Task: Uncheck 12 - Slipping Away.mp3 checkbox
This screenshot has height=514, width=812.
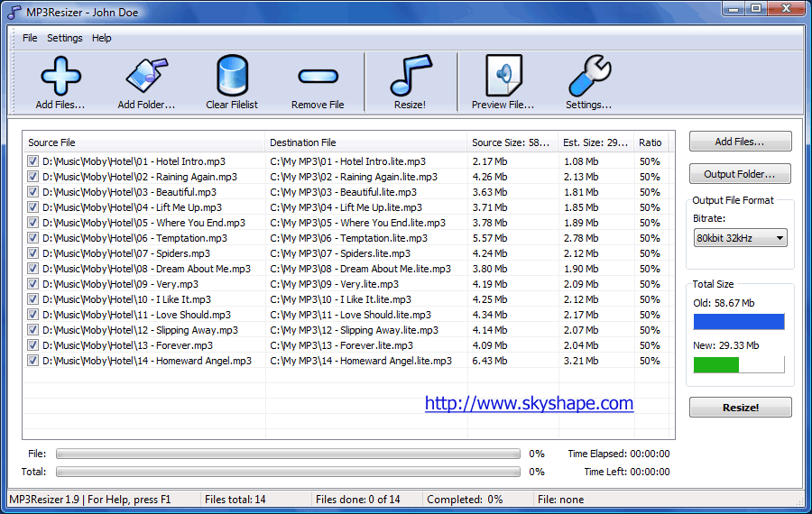Action: 32,330
